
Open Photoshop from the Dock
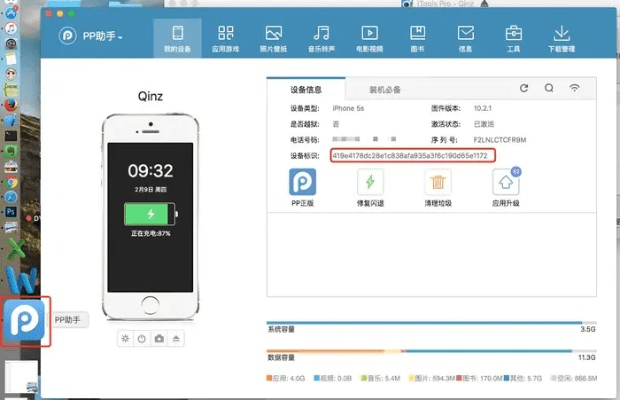click(11, 212)
